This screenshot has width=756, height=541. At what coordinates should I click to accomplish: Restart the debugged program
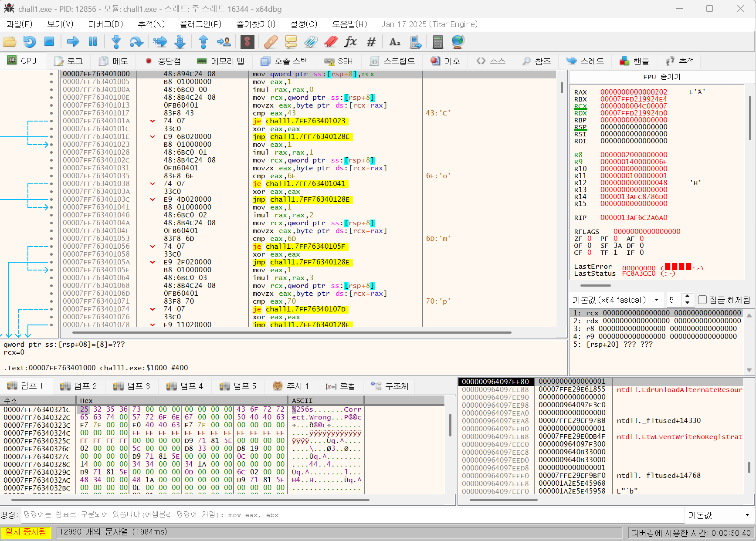click(x=29, y=42)
